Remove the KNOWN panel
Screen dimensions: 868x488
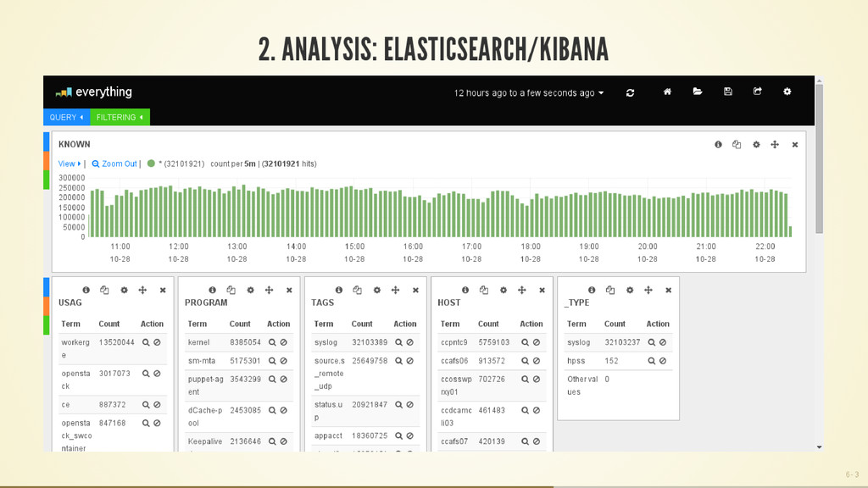click(795, 145)
